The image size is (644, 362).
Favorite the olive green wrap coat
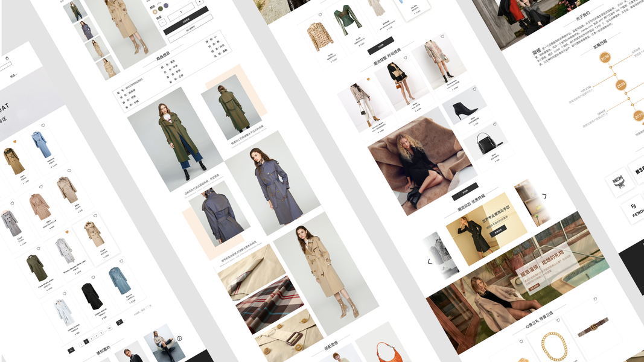[38, 249]
